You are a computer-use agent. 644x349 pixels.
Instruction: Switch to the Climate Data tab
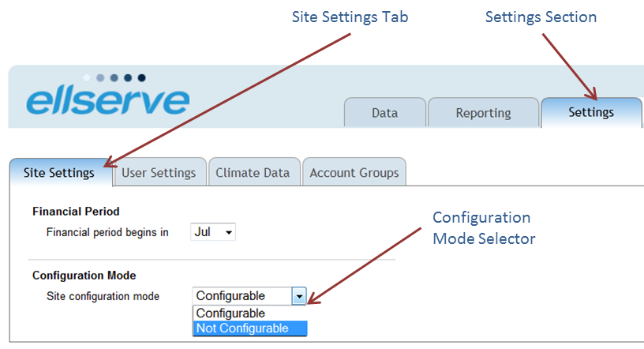253,172
